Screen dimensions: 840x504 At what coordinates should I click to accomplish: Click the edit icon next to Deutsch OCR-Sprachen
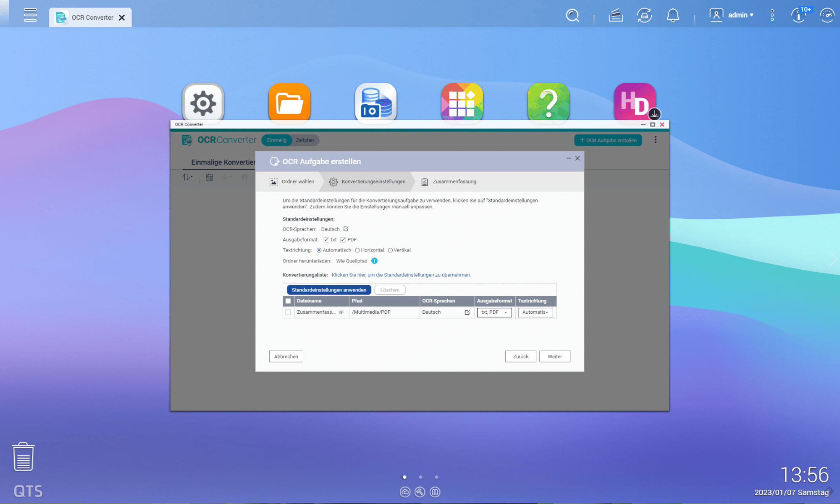(346, 229)
